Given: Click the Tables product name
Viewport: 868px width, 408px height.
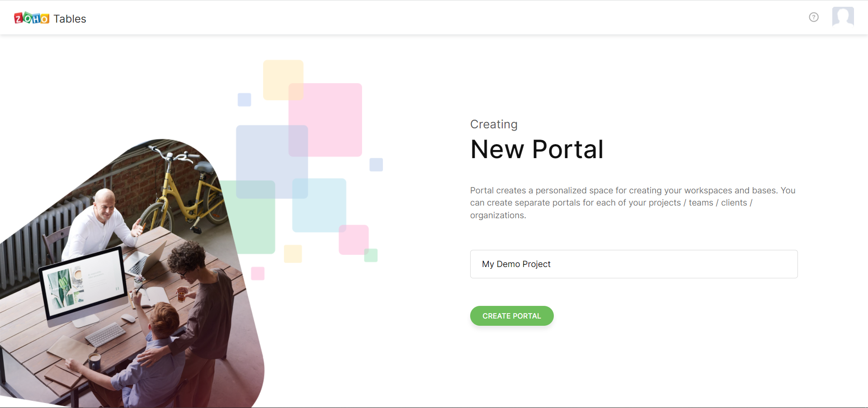Looking at the screenshot, I should pos(70,19).
